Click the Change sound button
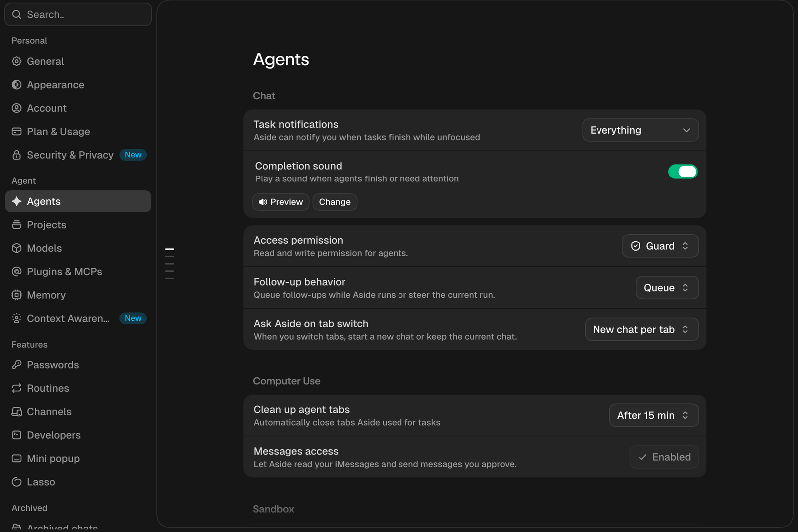This screenshot has height=532, width=798. tap(335, 202)
